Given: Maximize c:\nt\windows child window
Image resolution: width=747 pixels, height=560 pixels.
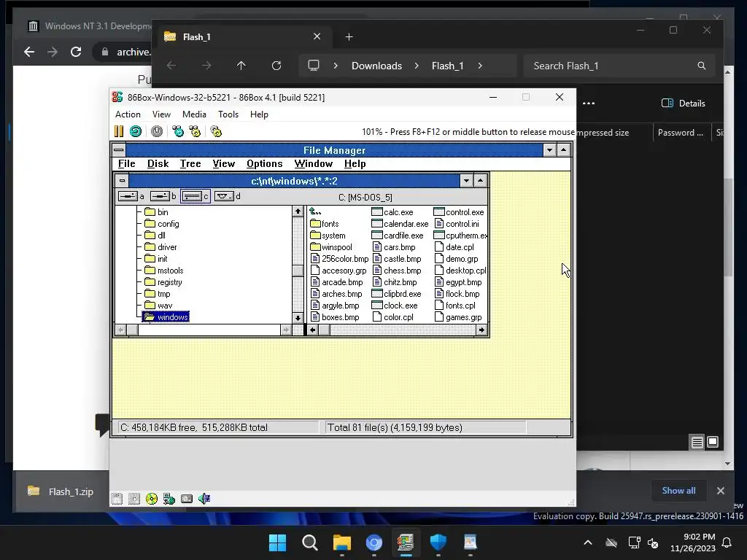Looking at the screenshot, I should coord(480,181).
